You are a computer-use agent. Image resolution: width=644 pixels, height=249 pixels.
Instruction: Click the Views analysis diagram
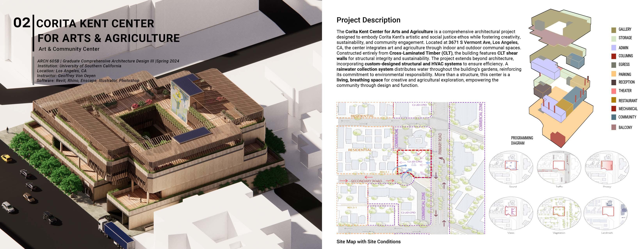click(511, 213)
